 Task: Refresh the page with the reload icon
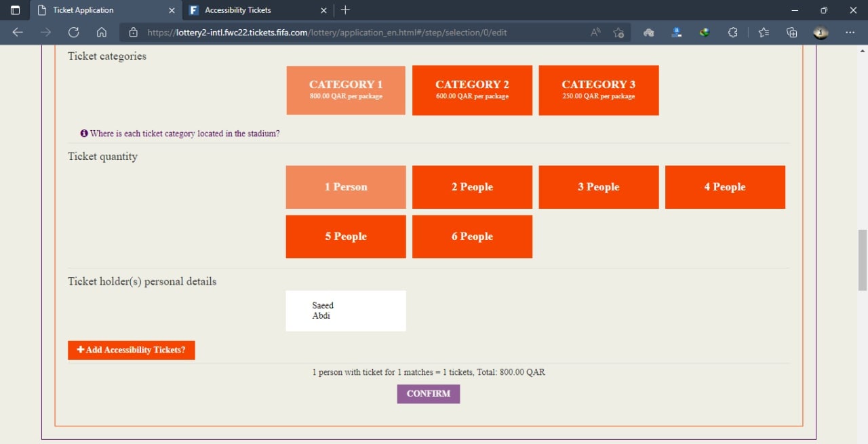point(74,32)
